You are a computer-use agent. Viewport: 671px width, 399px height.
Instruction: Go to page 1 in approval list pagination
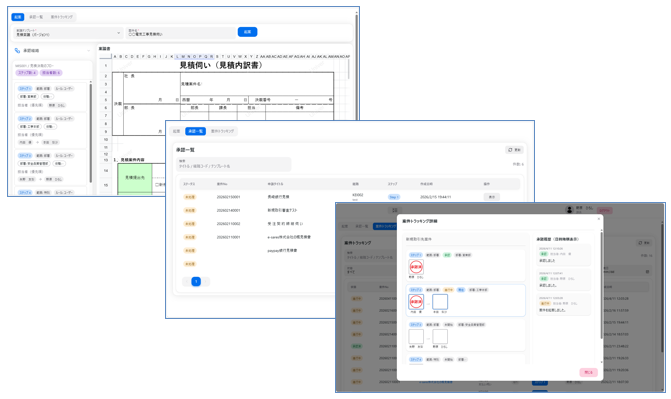[x=196, y=281]
